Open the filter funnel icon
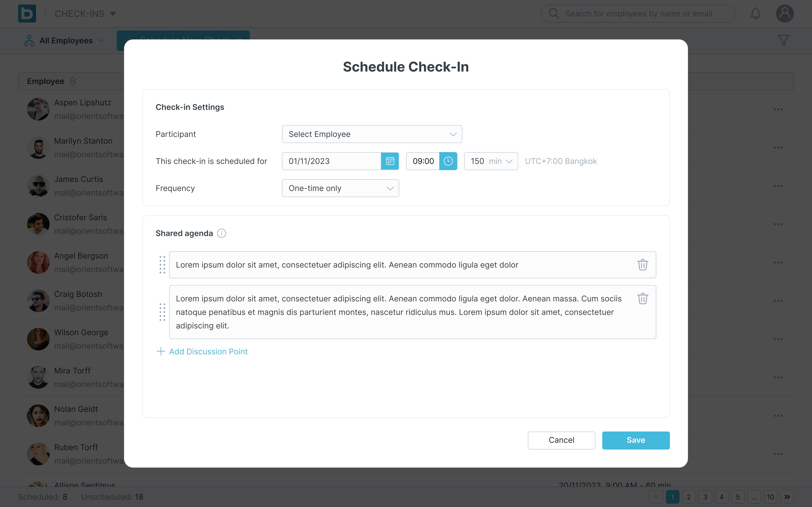 [784, 41]
